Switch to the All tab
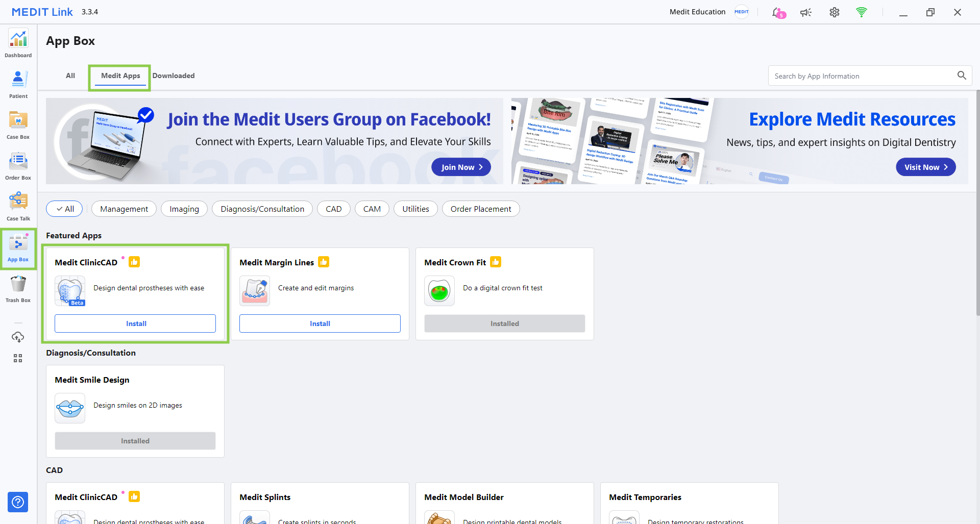The height and width of the screenshot is (524, 980). 70,76
